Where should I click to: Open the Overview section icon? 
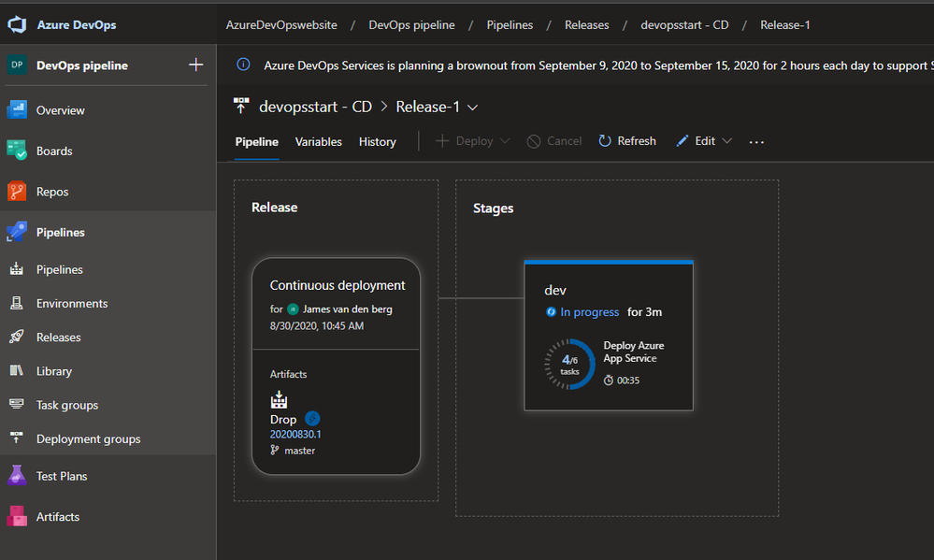[17, 110]
